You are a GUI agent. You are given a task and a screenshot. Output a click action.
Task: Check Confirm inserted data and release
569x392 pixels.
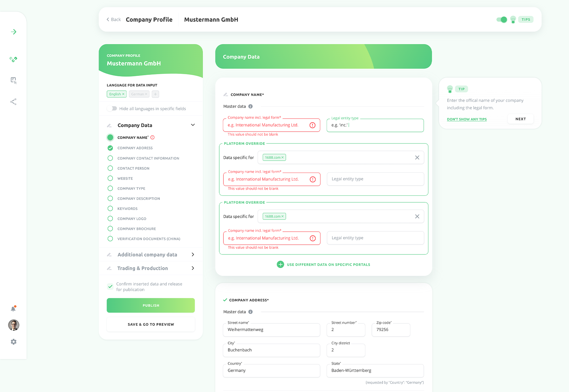tap(110, 287)
